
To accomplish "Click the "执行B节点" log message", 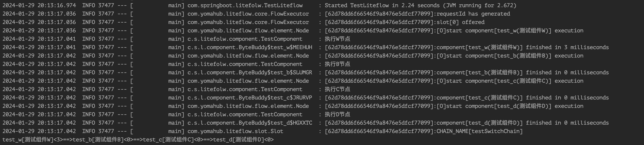I will coord(337,64).
